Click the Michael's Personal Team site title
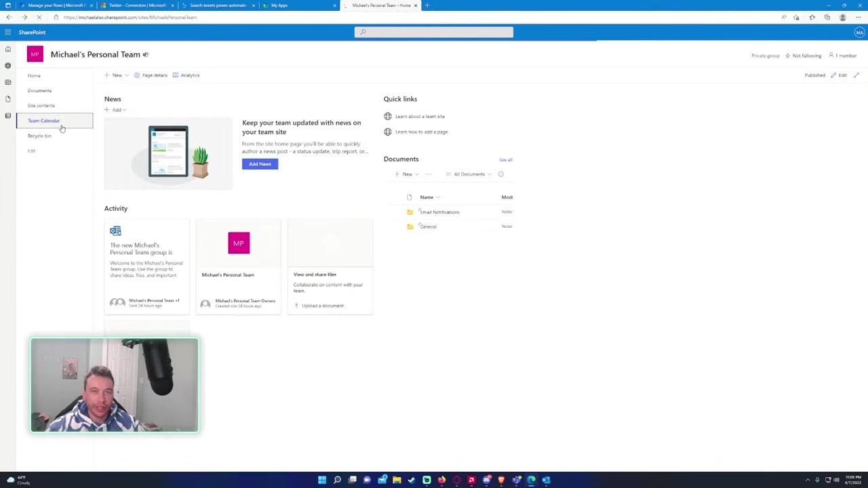This screenshot has width=868, height=488. [96, 54]
